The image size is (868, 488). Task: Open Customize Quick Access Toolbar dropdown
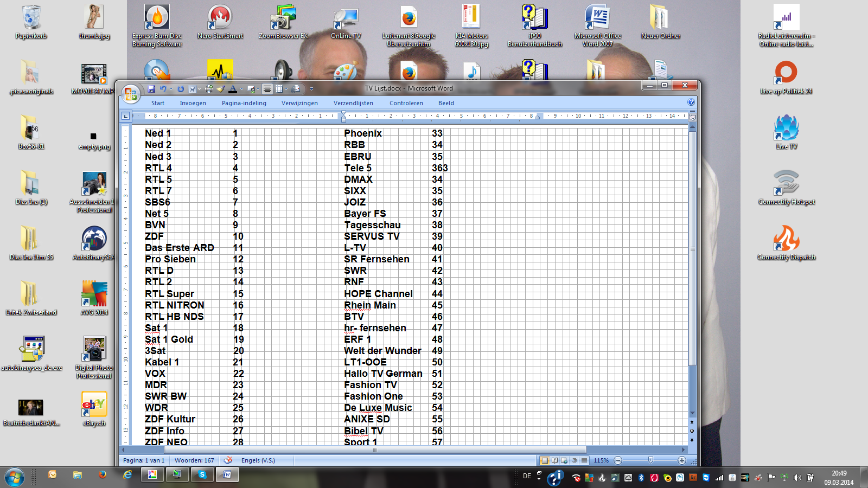pos(311,89)
